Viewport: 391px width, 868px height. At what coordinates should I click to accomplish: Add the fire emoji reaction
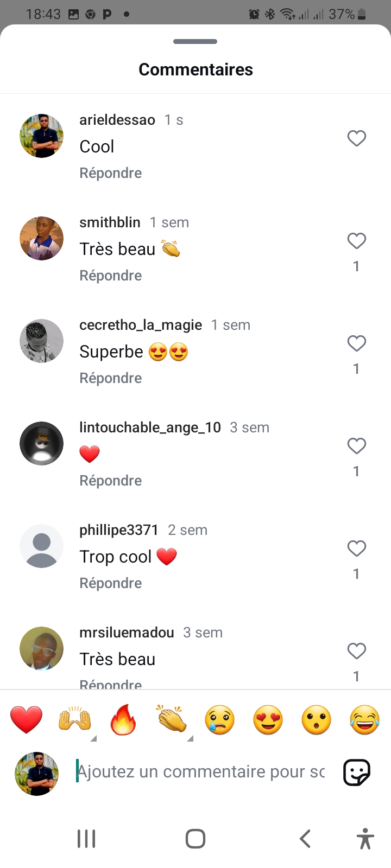click(x=123, y=720)
